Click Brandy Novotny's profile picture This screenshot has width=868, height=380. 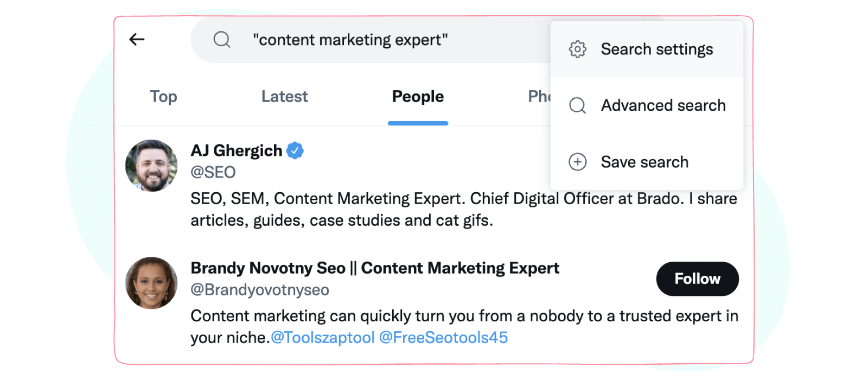click(x=151, y=283)
